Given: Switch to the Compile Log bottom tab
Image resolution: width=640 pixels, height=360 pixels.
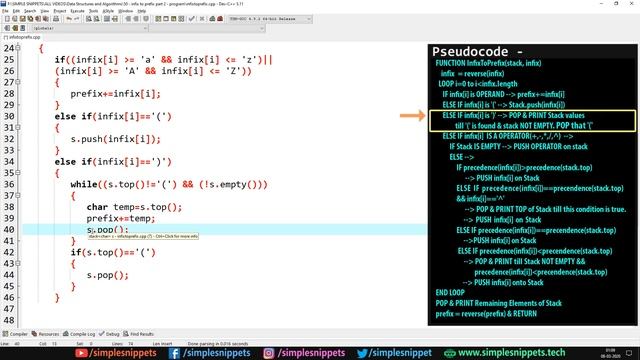Looking at the screenshot, I should (79, 334).
